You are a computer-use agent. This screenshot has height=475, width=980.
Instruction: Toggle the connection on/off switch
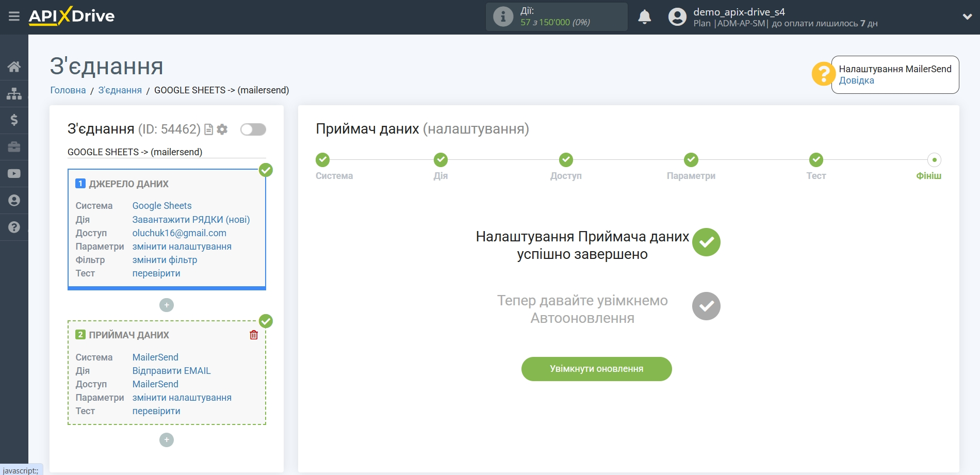click(253, 129)
